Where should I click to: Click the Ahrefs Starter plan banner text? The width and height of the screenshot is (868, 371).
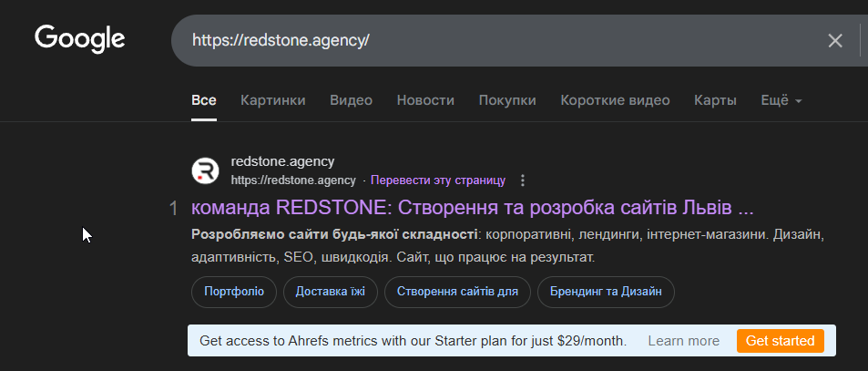(413, 341)
